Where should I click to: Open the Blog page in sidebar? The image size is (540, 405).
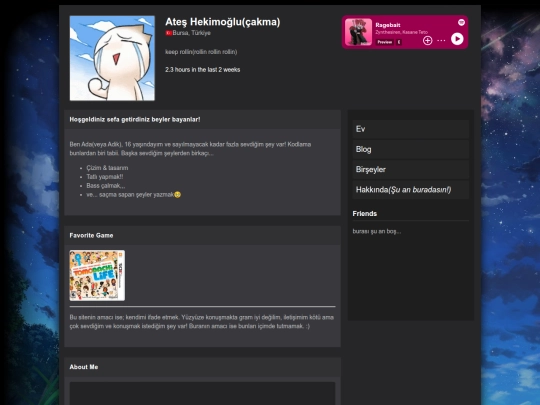[411, 149]
